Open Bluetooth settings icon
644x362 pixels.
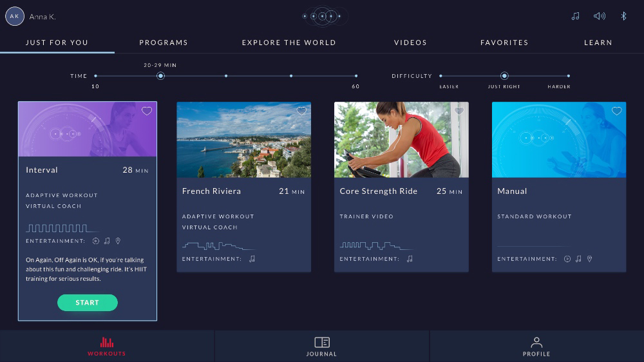623,16
